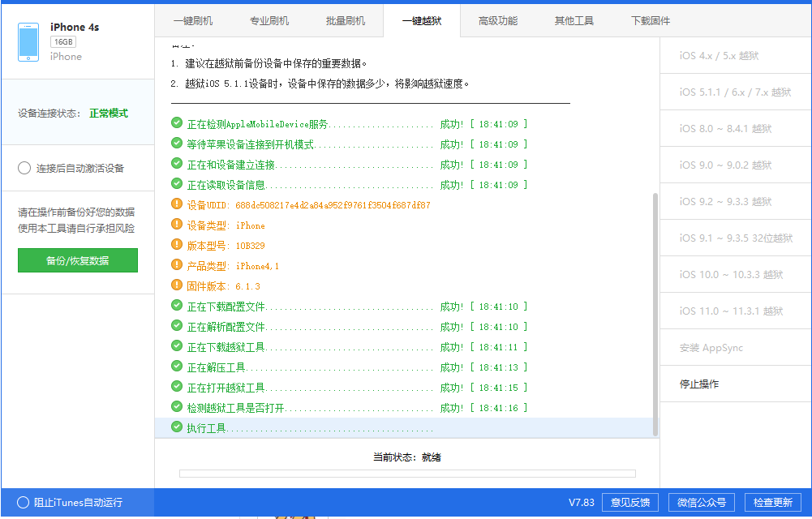Choose iOS 11.0 ~ 11.3.1 越狱

736,311
